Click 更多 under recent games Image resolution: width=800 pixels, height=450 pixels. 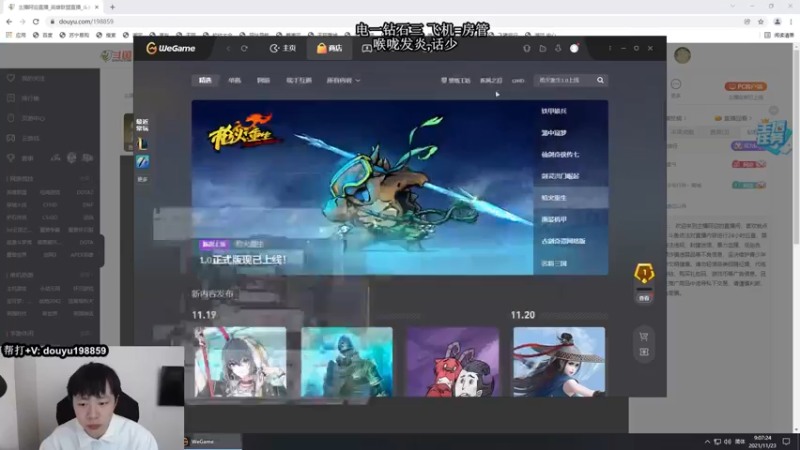click(x=142, y=179)
